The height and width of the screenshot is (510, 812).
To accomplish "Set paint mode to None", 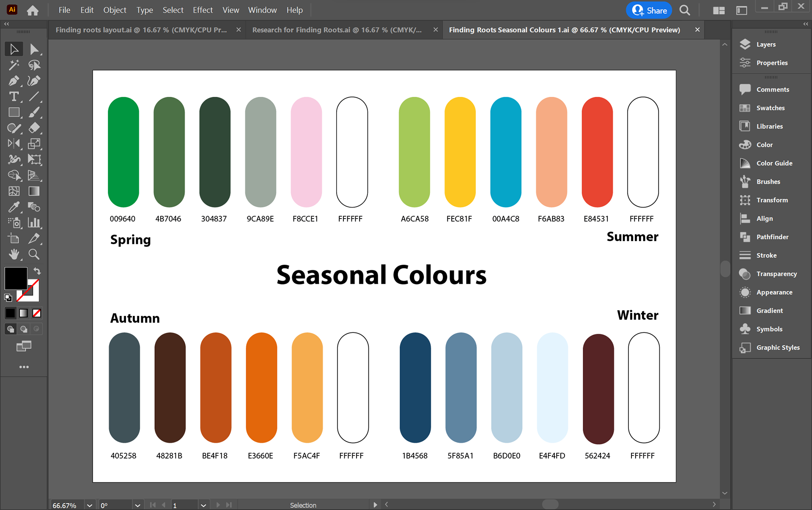I will pyautogui.click(x=37, y=313).
